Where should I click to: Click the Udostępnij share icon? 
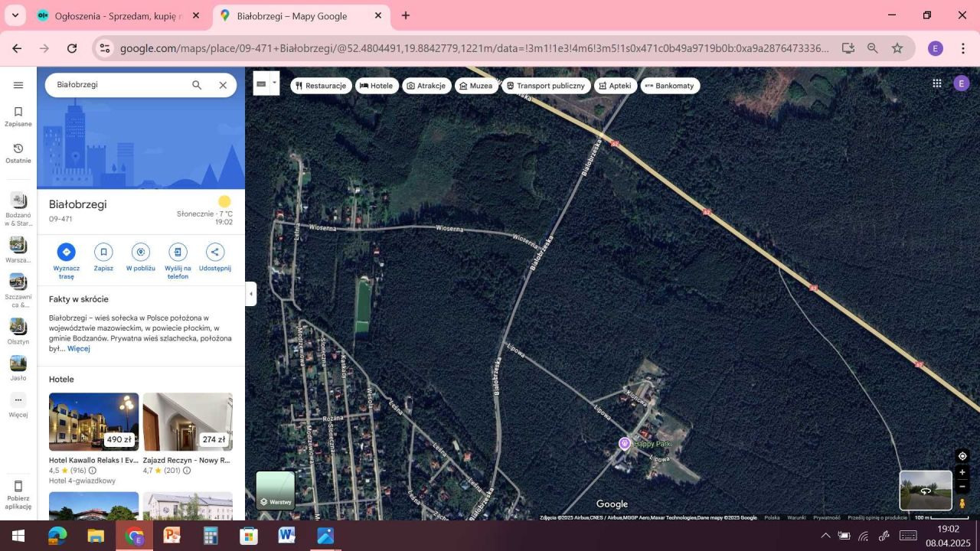point(214,252)
